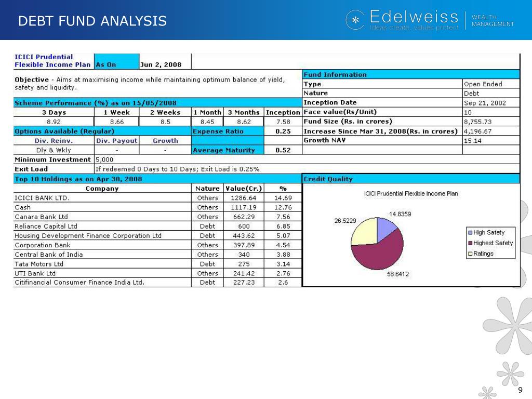Click the Exit Load description text

(178, 169)
